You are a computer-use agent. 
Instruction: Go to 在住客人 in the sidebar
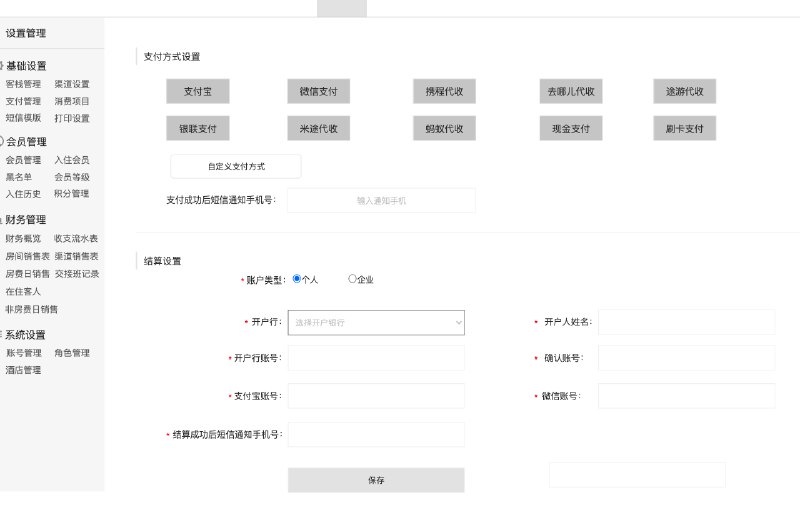tap(23, 291)
